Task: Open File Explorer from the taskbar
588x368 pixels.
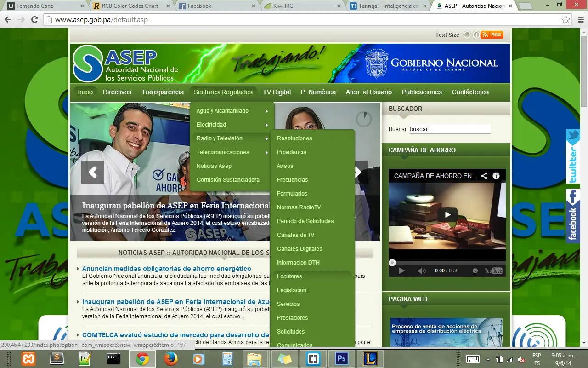Action: click(254, 358)
